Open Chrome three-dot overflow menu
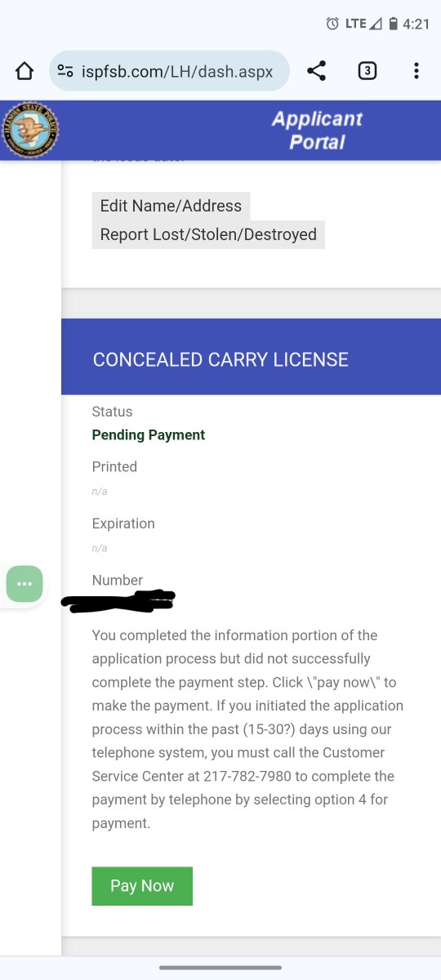This screenshot has height=980, width=441. (416, 71)
